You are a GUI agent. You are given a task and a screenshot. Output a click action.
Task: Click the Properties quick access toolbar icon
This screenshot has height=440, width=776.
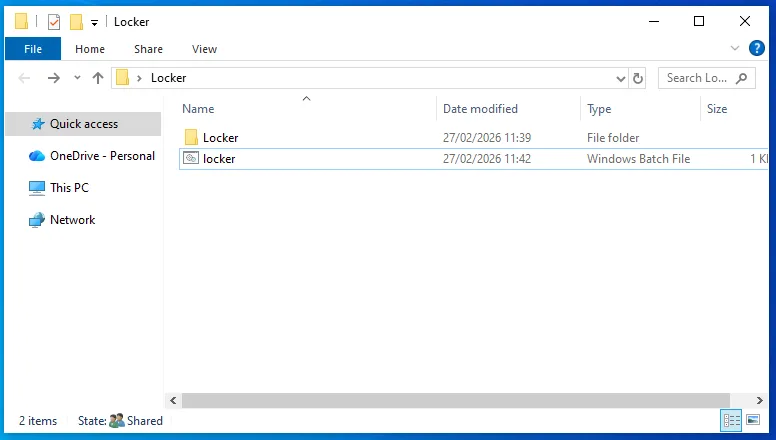click(53, 22)
